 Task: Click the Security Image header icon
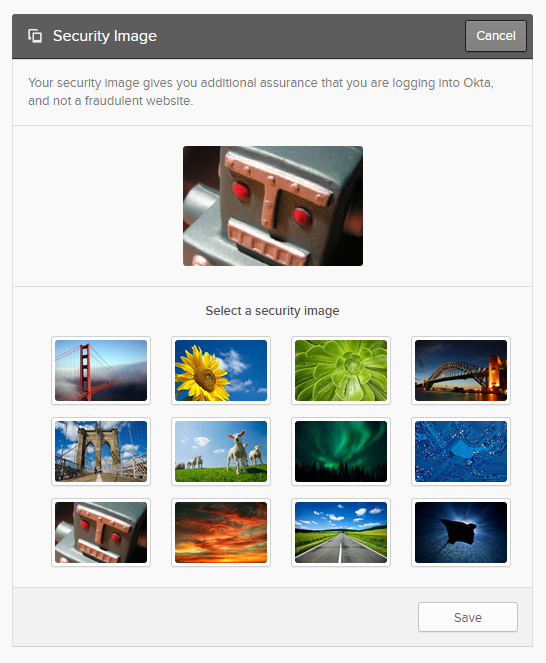tap(35, 36)
